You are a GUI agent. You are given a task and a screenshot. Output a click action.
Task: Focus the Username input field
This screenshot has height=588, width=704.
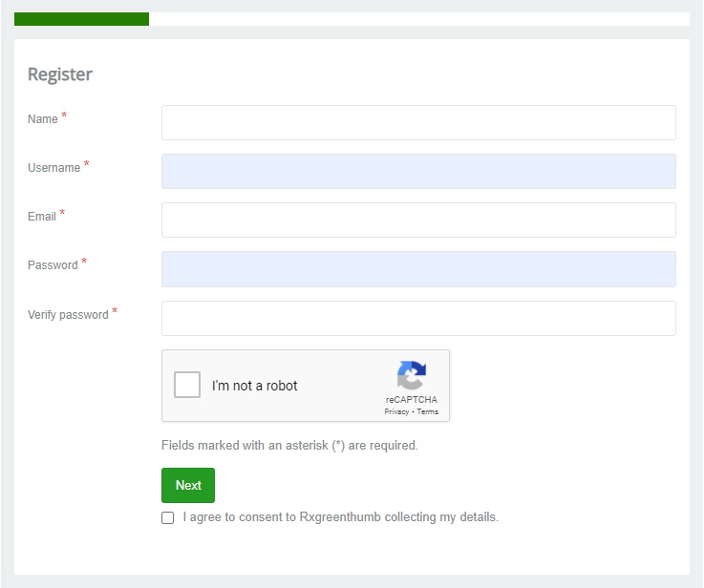[x=418, y=171]
